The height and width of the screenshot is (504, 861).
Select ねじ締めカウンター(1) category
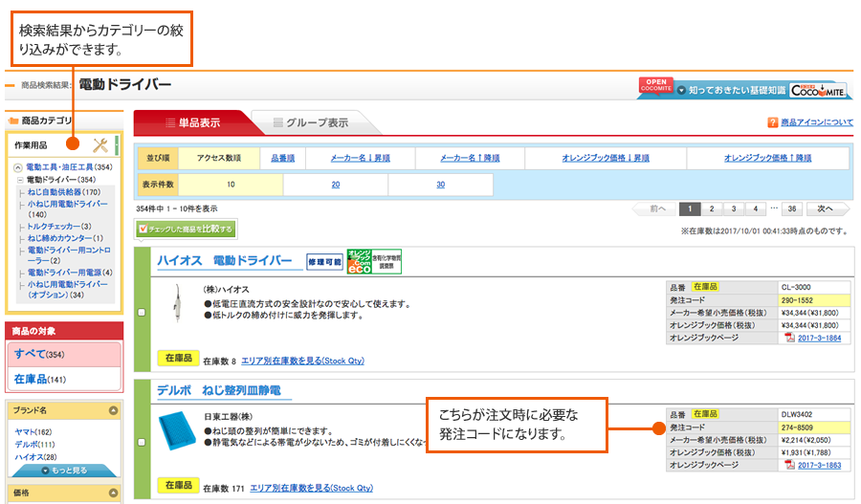65,238
